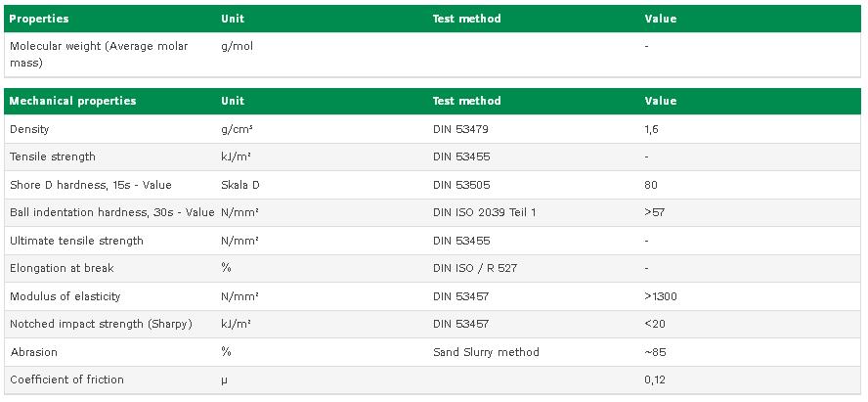Click the Tensile strength row label
The image size is (868, 402).
coord(53,156)
